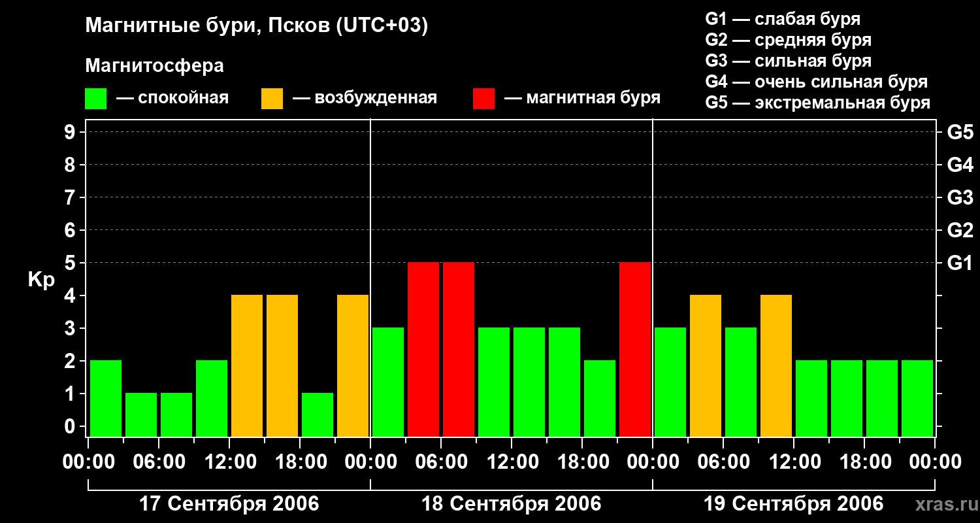Click the 'G2 — средняя буря' legend line

point(788,40)
